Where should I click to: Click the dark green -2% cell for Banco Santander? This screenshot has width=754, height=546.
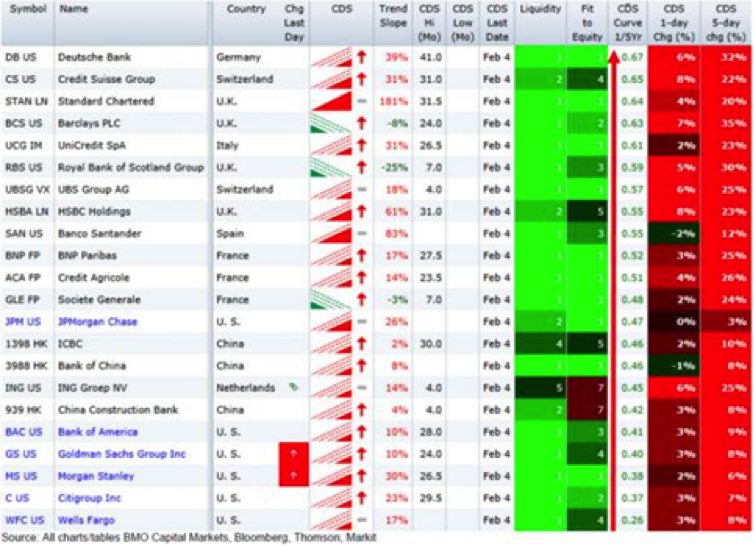coord(674,234)
